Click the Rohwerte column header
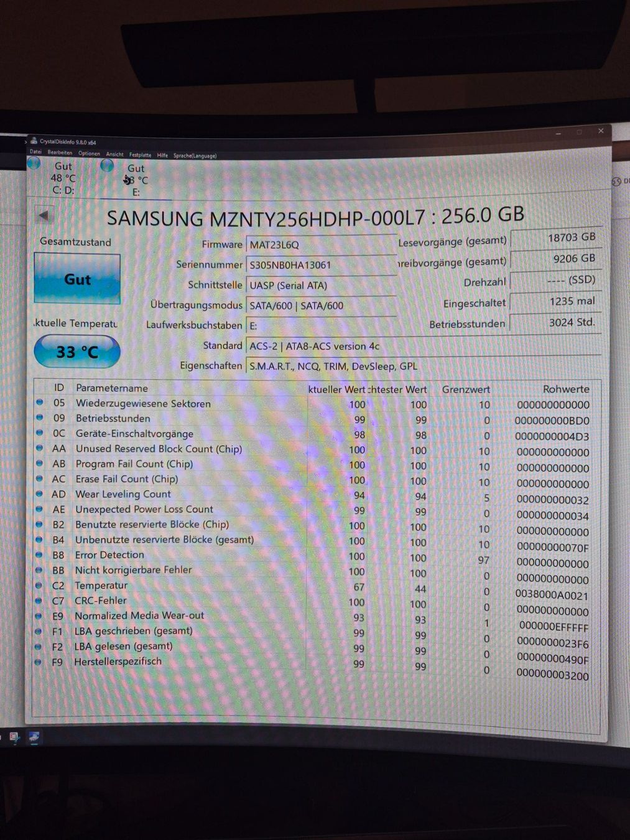The width and height of the screenshot is (630, 840). click(566, 389)
